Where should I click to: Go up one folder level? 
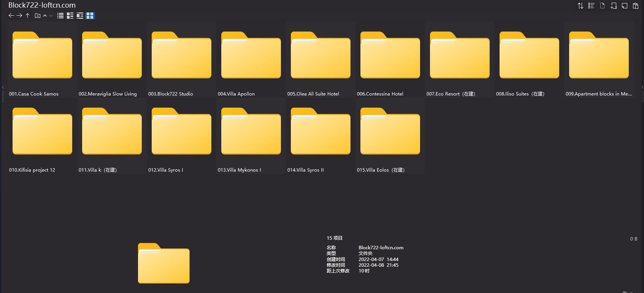[28, 16]
